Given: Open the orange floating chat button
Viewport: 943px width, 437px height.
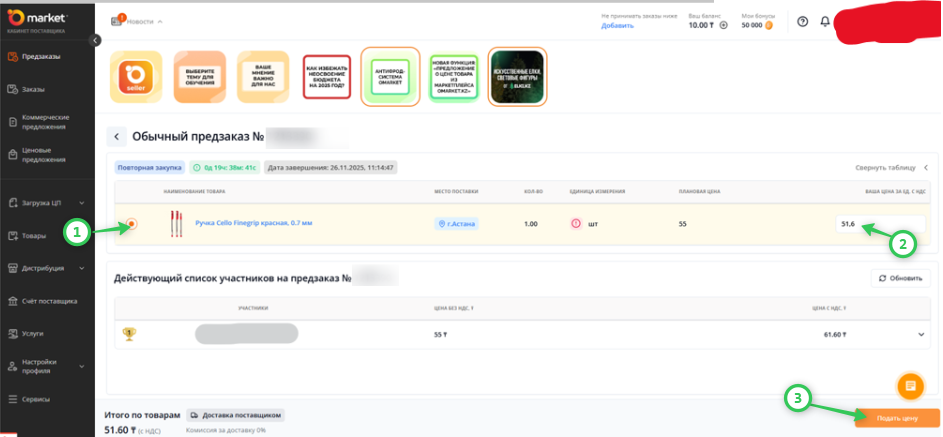Looking at the screenshot, I should coord(909,385).
